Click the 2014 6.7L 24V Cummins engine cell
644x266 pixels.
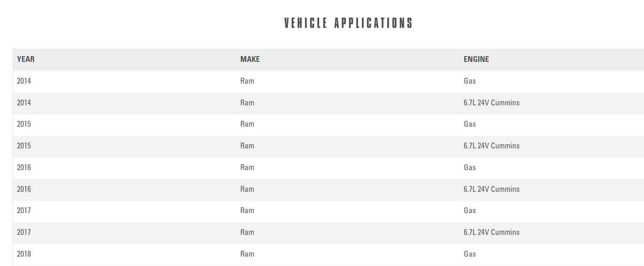pos(491,103)
